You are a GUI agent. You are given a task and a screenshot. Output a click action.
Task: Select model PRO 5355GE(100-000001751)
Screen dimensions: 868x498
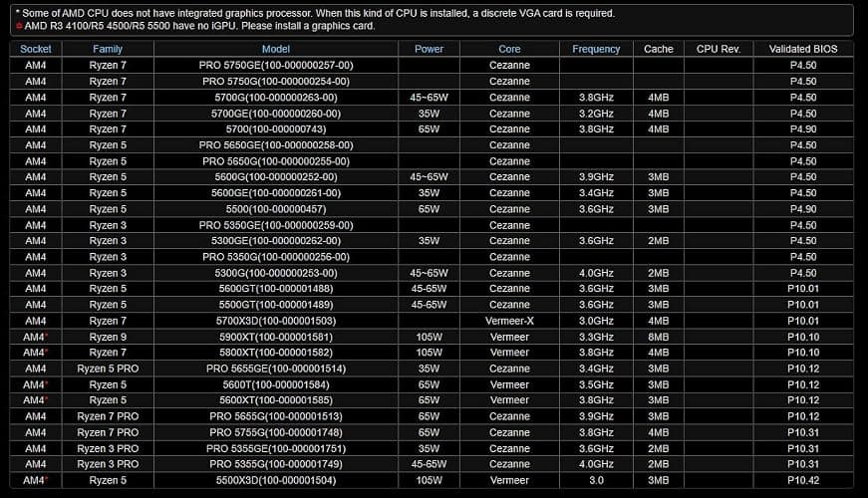pos(276,448)
